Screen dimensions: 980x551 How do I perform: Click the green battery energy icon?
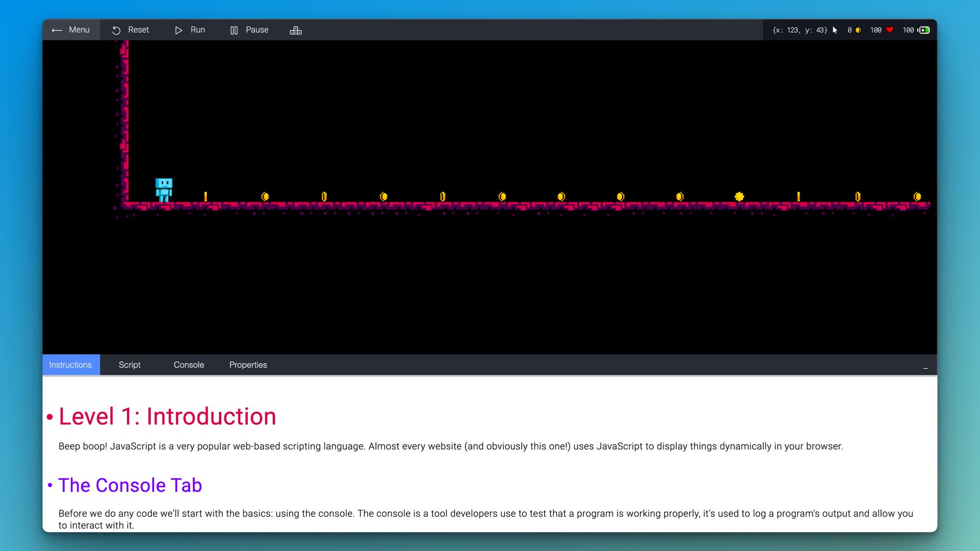tap(924, 30)
